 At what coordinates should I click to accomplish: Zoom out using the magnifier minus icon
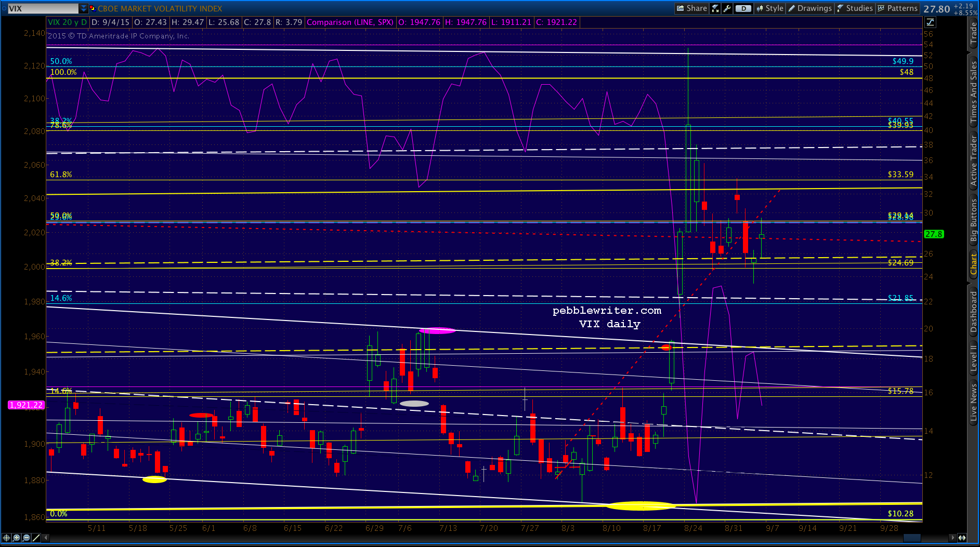[26, 538]
